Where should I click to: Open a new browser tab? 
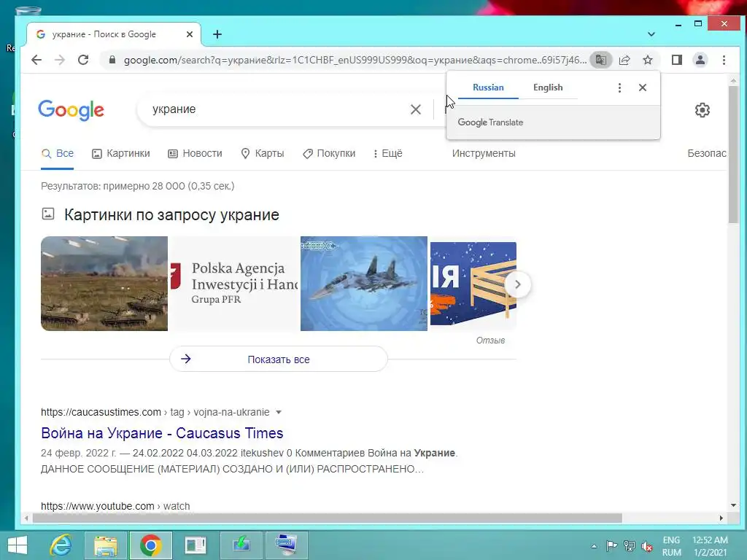217,34
